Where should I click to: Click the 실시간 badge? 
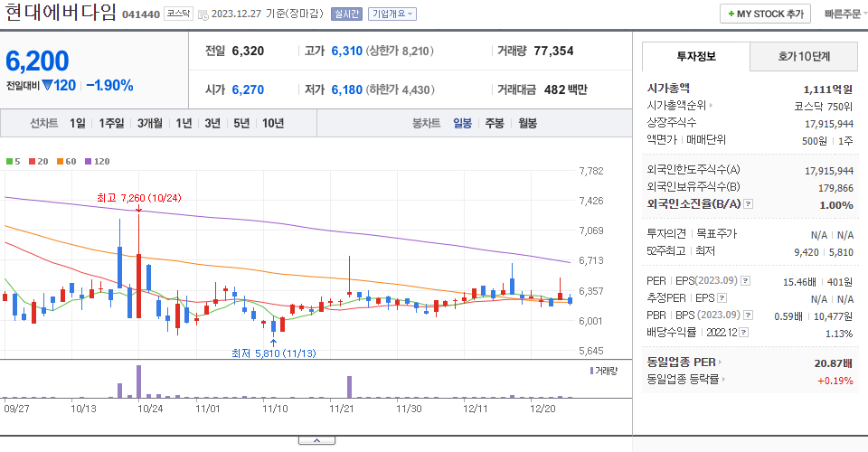coord(346,14)
